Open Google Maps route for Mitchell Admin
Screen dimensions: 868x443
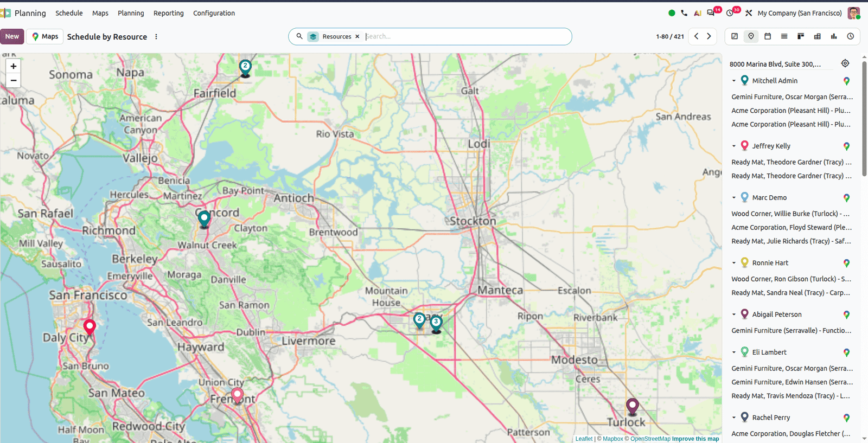[846, 81]
